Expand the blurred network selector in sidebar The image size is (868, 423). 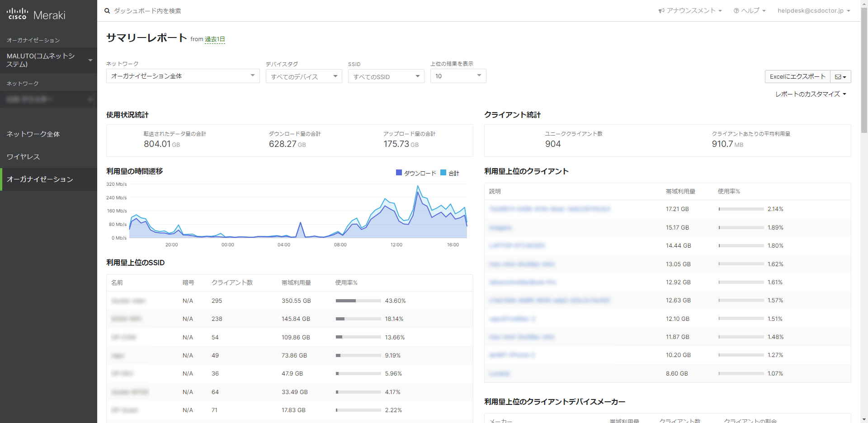pos(48,99)
